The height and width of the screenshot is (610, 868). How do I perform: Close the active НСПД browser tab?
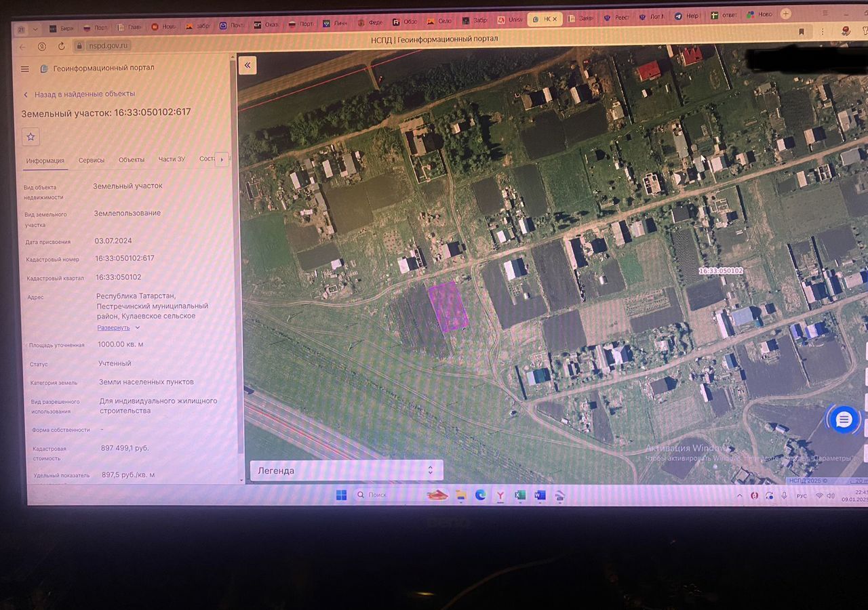(555, 19)
